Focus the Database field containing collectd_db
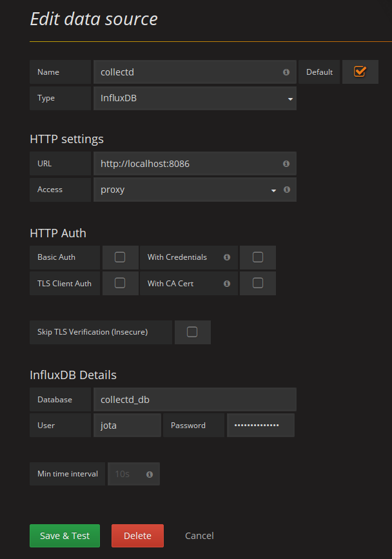The height and width of the screenshot is (559, 392). click(x=195, y=399)
